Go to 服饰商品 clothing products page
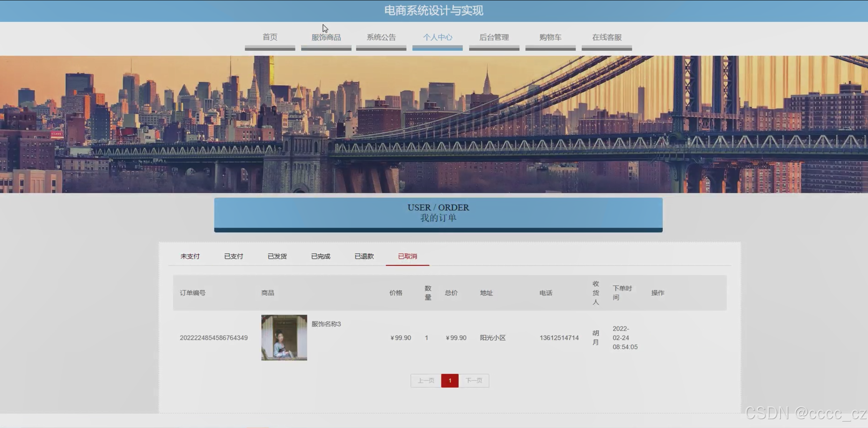Screen dimensions: 868x428 point(326,37)
